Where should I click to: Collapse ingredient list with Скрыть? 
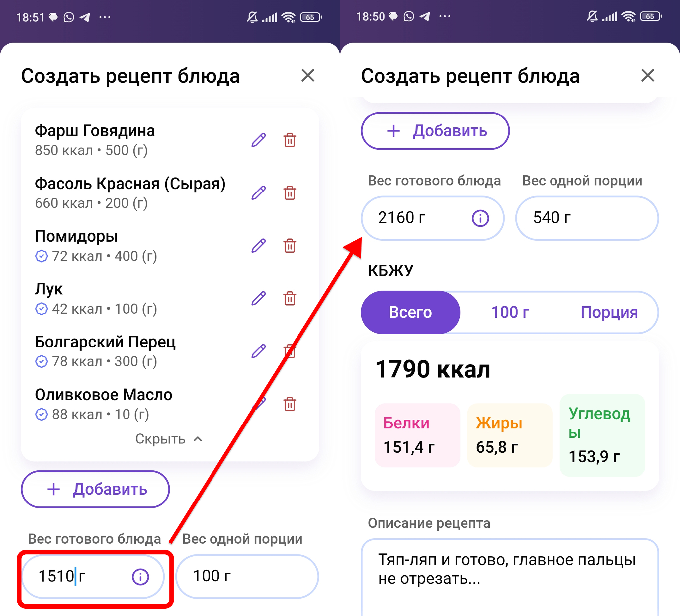(x=169, y=439)
